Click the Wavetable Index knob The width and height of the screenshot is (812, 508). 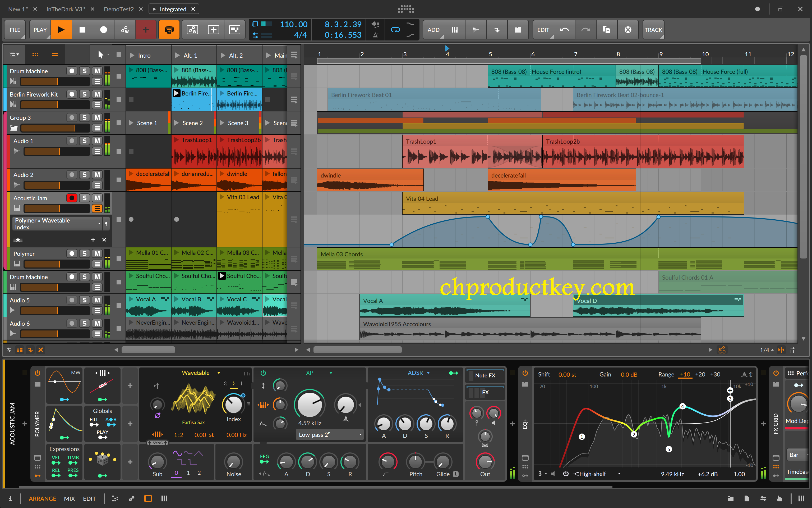click(234, 405)
